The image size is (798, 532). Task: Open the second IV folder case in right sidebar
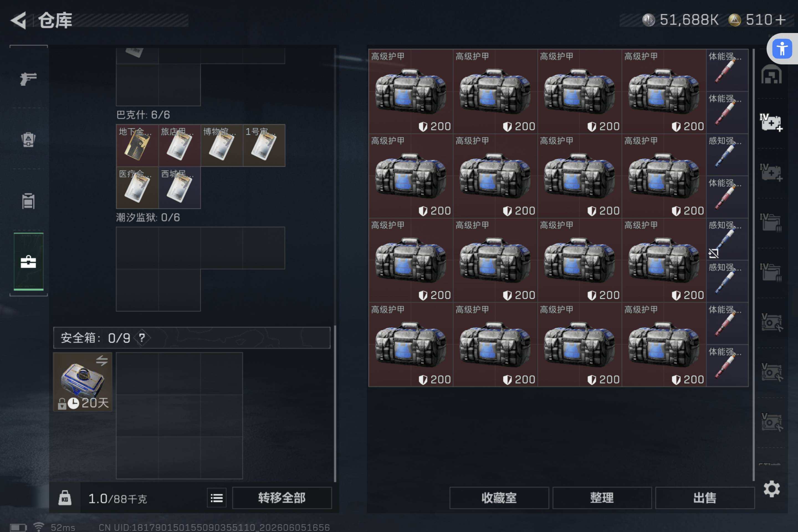coord(771,272)
